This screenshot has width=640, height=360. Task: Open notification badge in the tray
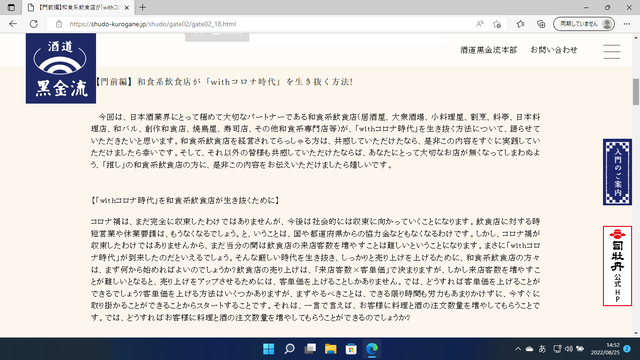tap(627, 349)
